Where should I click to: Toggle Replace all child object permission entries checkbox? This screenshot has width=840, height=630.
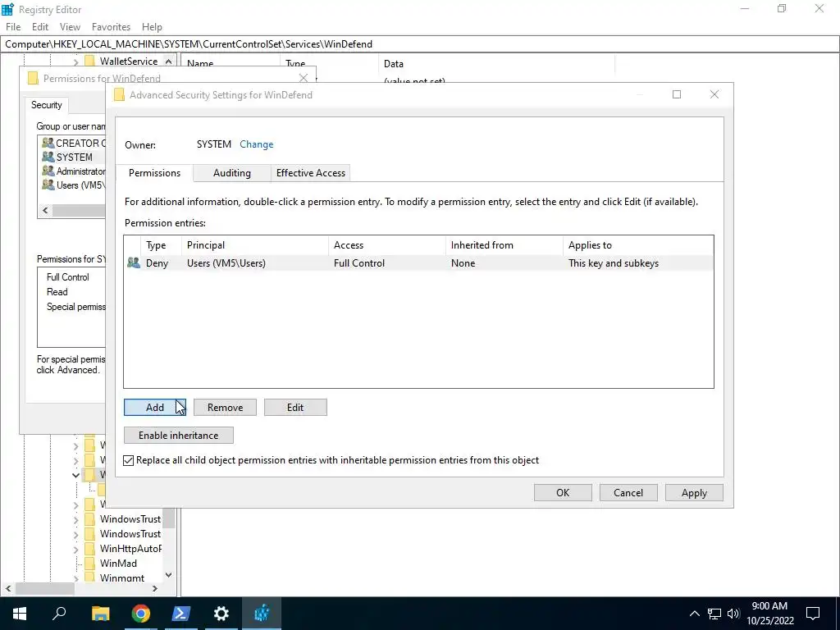[x=129, y=460]
